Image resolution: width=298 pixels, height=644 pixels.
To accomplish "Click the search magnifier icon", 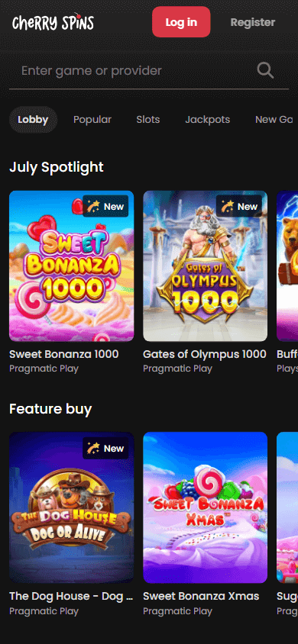I will (x=266, y=71).
